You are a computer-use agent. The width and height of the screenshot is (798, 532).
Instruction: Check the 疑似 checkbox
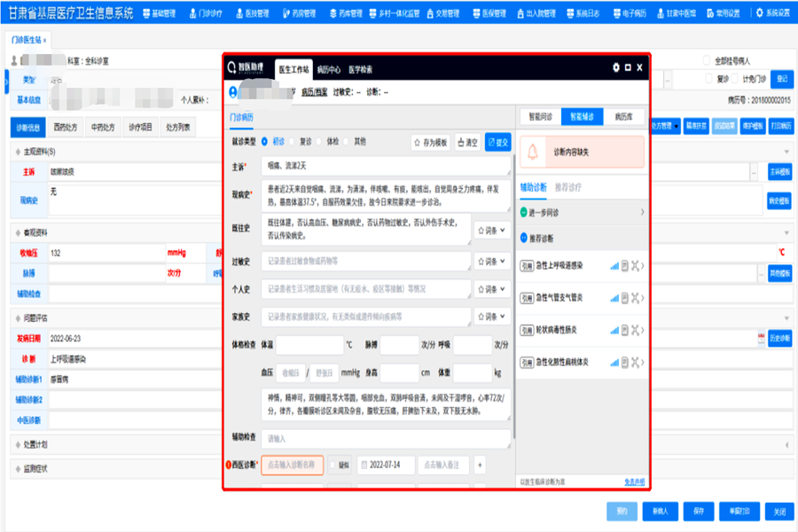[x=332, y=465]
